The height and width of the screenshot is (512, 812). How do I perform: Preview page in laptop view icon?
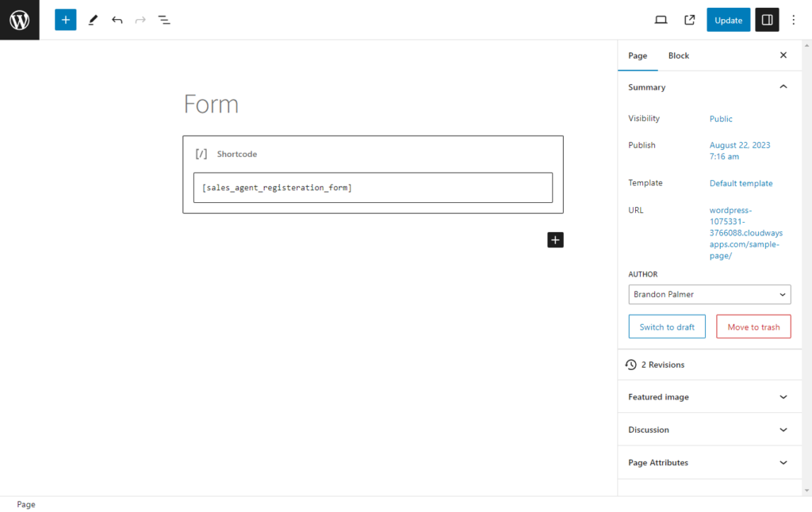click(x=661, y=20)
